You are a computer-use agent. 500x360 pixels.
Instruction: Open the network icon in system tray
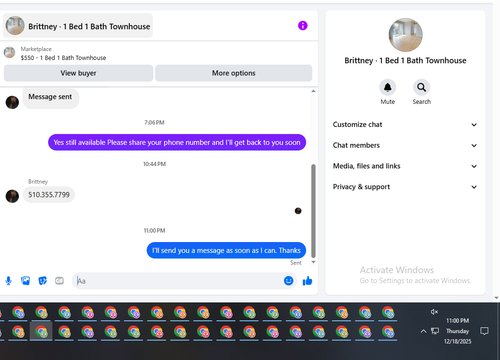click(x=435, y=331)
